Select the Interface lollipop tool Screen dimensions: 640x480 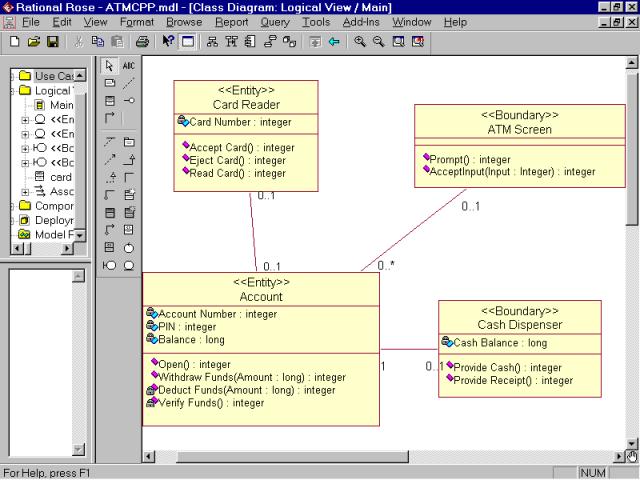(x=129, y=100)
